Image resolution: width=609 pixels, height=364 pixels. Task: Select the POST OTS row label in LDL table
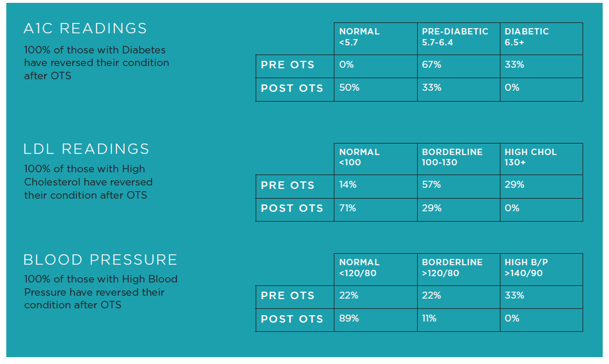tap(292, 208)
